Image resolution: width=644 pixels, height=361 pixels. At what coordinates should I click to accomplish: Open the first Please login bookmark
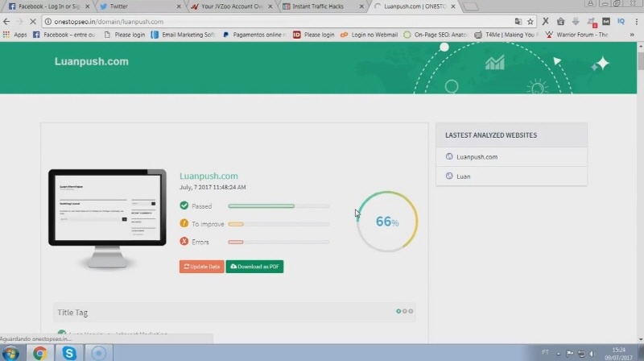click(x=125, y=35)
